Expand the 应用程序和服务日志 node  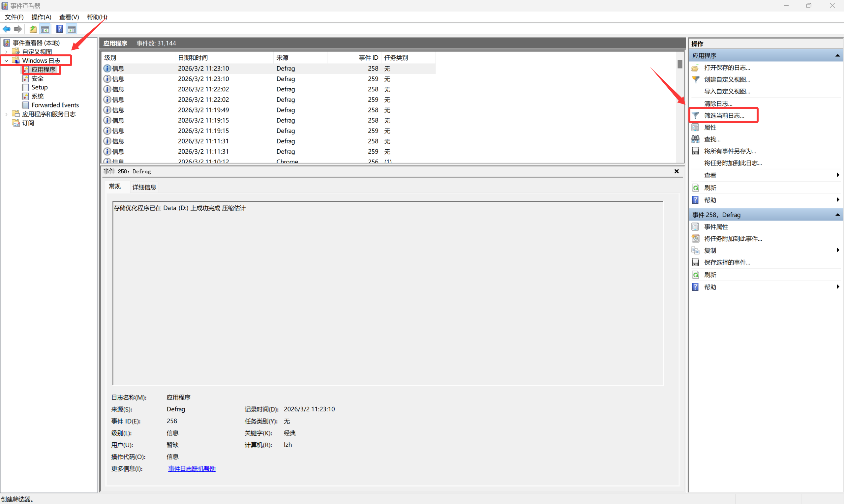pyautogui.click(x=6, y=114)
